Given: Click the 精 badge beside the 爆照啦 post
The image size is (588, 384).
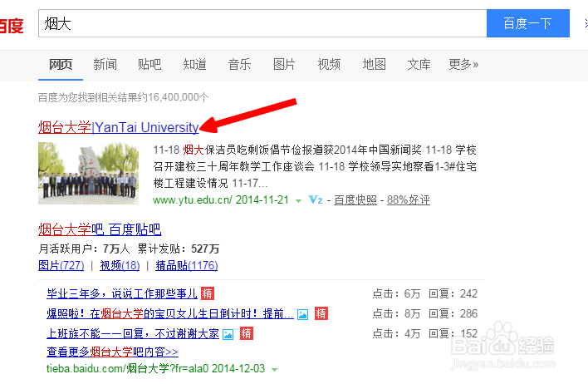Looking at the screenshot, I should coord(321,313).
